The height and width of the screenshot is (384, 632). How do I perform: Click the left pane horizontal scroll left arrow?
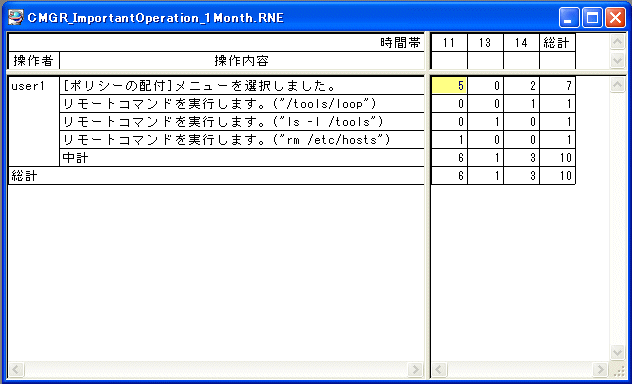click(16, 369)
